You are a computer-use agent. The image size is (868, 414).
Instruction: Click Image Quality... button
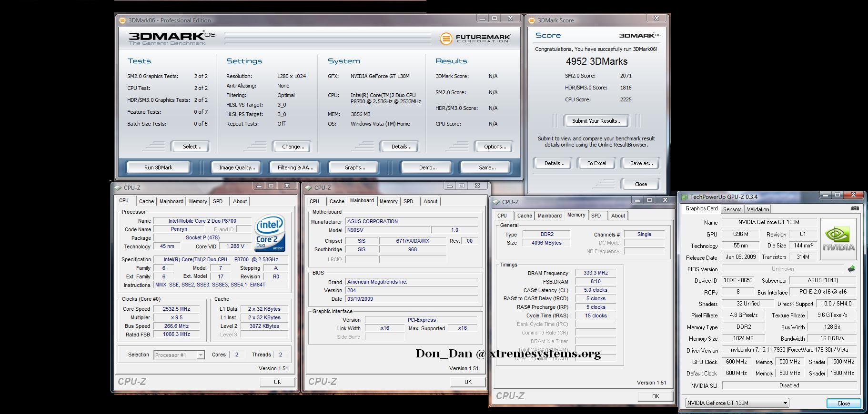click(x=237, y=168)
